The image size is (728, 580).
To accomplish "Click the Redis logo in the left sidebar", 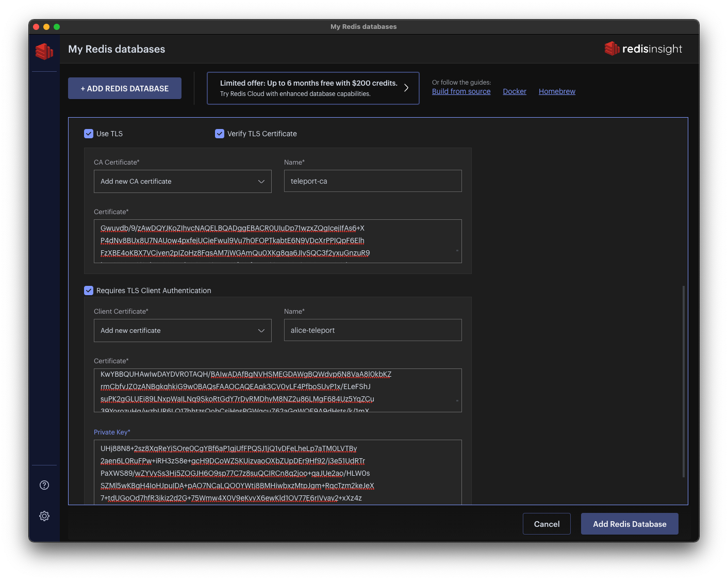I will click(44, 52).
